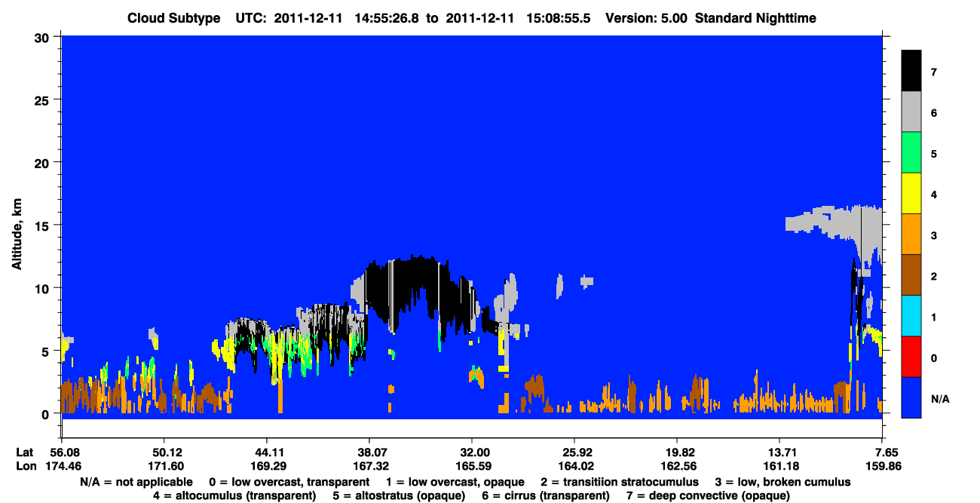Click the latitude value 56.08
Viewport: 980px width, 503px height.
click(x=64, y=452)
